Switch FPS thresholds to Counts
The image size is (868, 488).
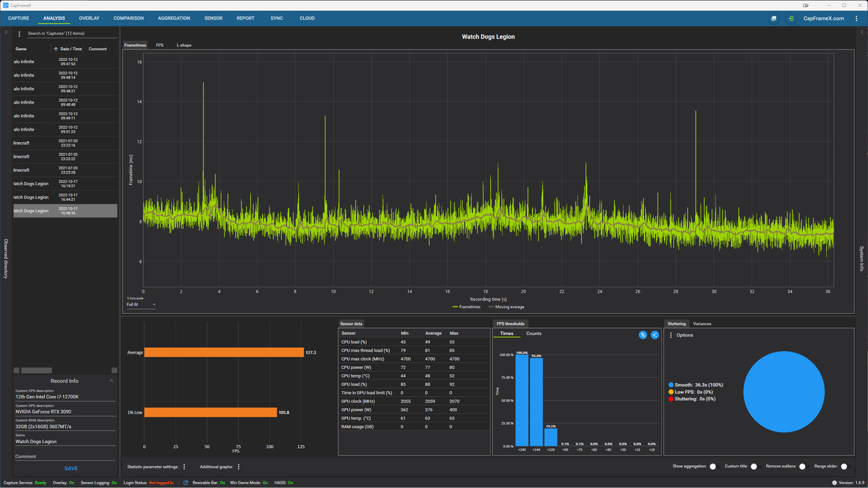point(534,333)
